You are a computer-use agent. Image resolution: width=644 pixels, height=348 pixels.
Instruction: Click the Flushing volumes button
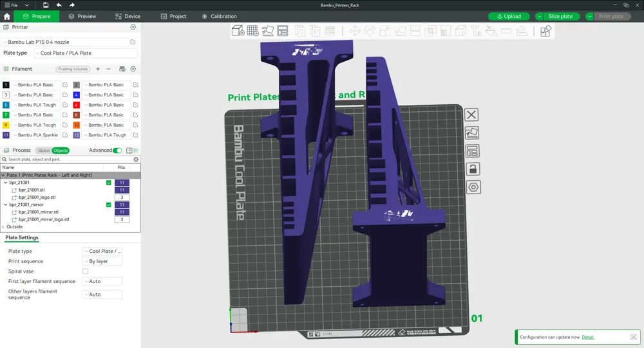pyautogui.click(x=73, y=69)
